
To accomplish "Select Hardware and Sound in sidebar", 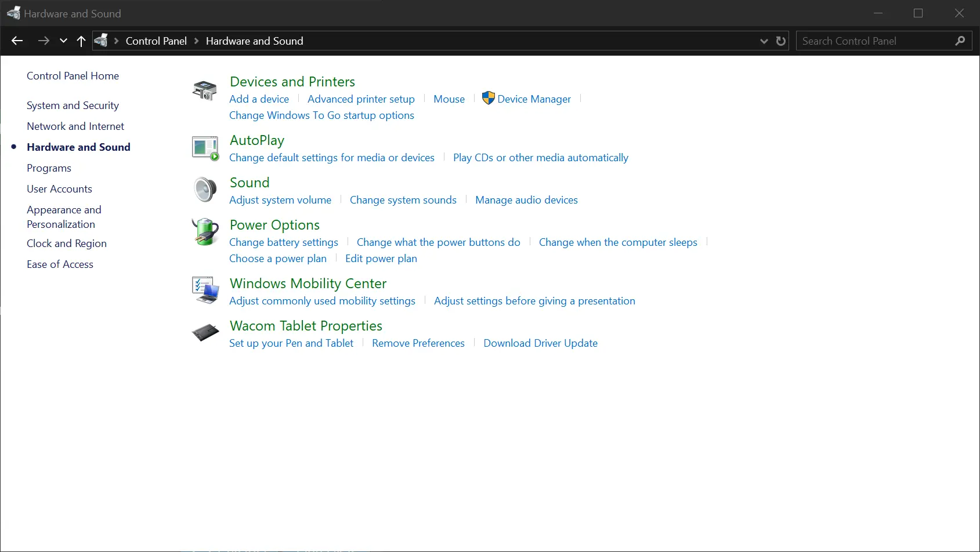I will coord(78,147).
